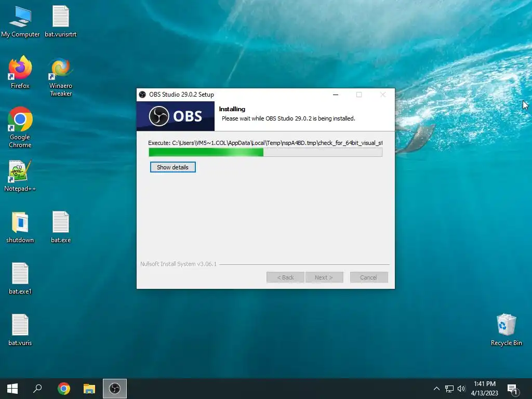532x399 pixels.
Task: Click the Nullsoft Install System label
Action: click(x=179, y=264)
